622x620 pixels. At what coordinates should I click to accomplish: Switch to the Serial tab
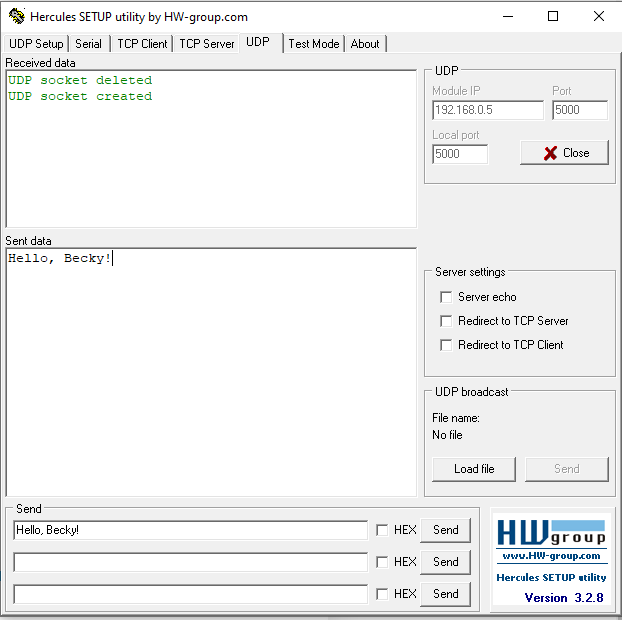pos(88,44)
